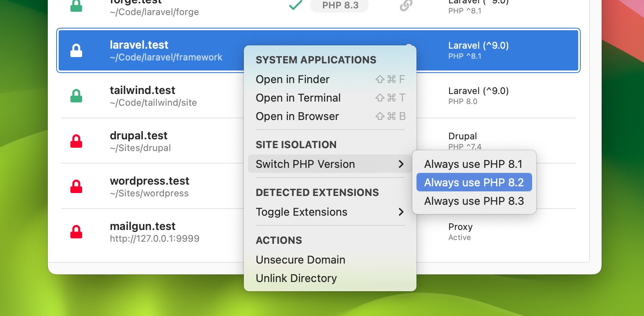Click the ~/Sites/wordpress path
Screen dimensions: 644x316
tap(149, 193)
